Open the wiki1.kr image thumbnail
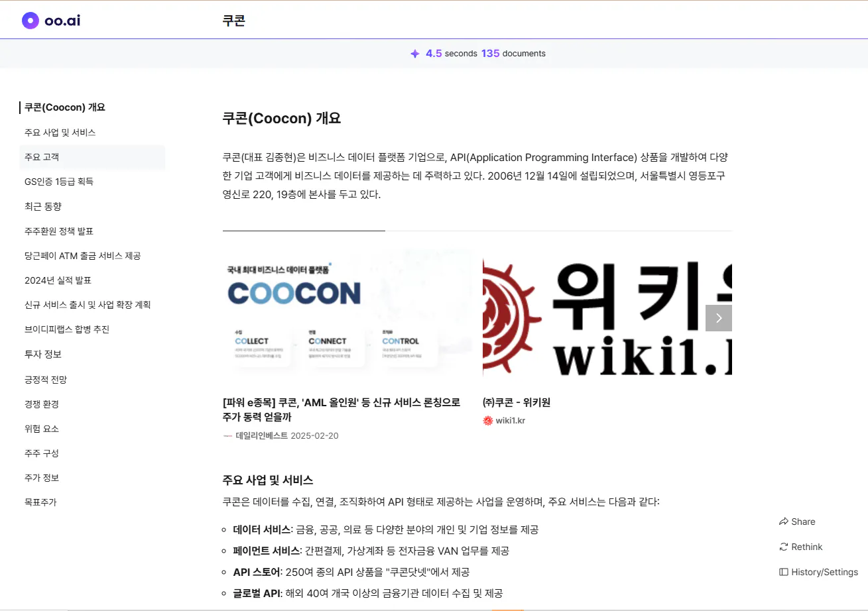Image resolution: width=868 pixels, height=611 pixels. (x=607, y=318)
